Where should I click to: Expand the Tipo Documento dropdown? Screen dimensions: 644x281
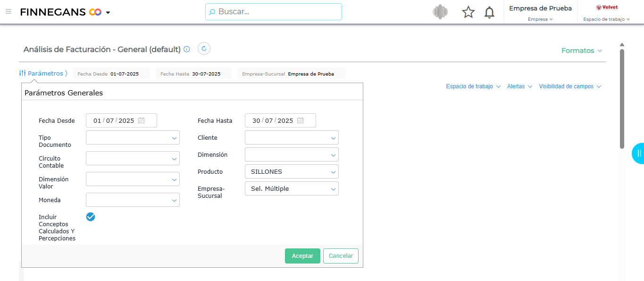tap(133, 137)
